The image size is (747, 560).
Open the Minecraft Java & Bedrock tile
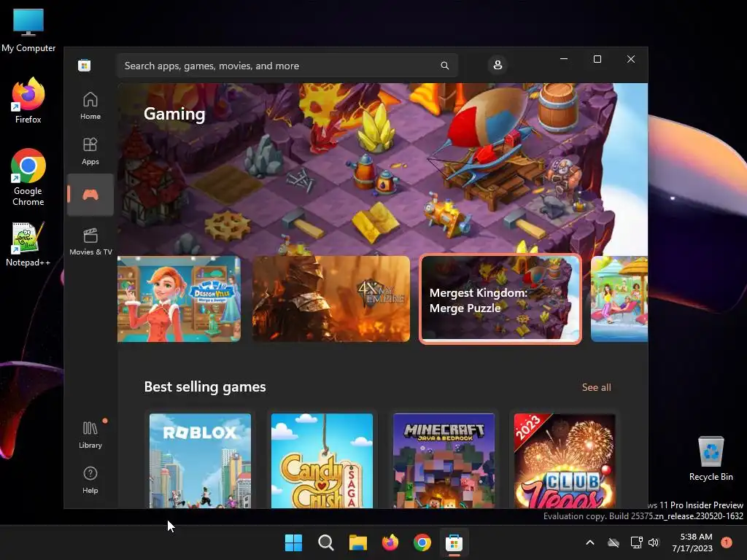[x=444, y=461]
